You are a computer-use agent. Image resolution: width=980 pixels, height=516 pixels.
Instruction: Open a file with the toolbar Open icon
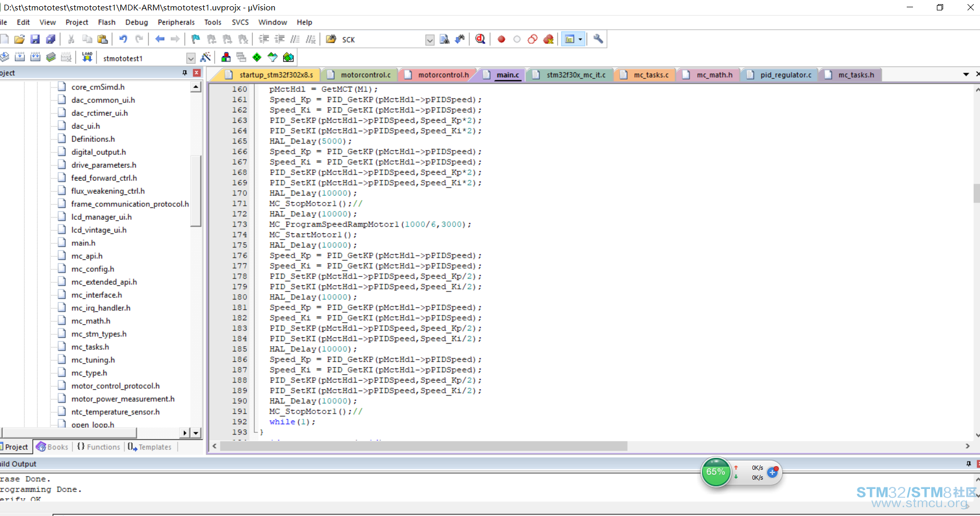[x=20, y=39]
